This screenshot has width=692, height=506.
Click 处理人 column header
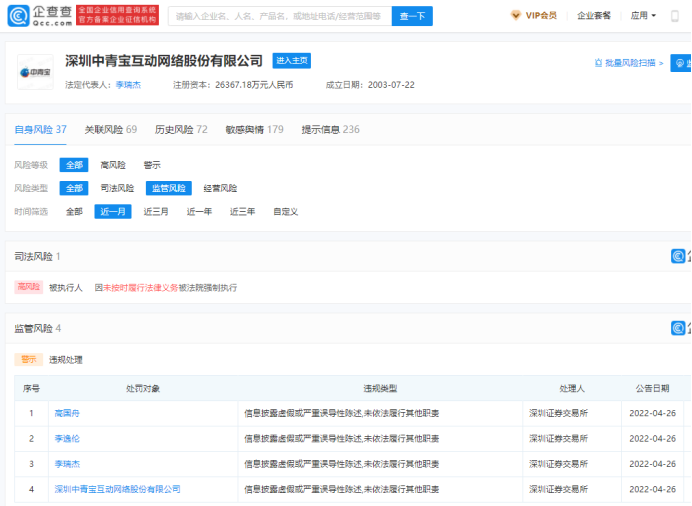point(572,389)
